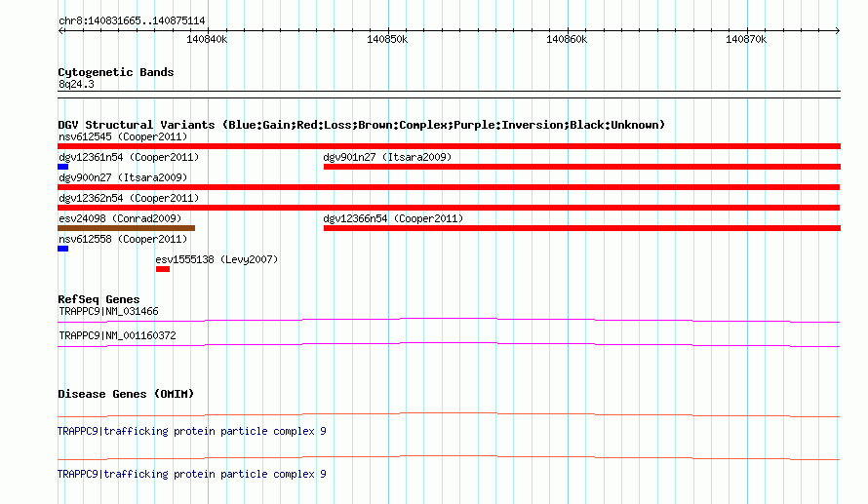The width and height of the screenshot is (868, 504).
Task: Select the Disease Genes (OMIM) track title
Action: (126, 394)
